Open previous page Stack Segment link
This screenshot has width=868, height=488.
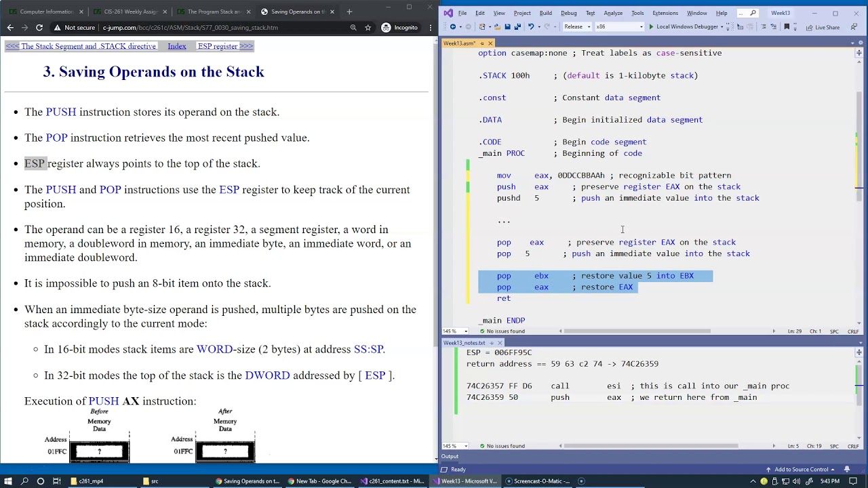pos(81,46)
